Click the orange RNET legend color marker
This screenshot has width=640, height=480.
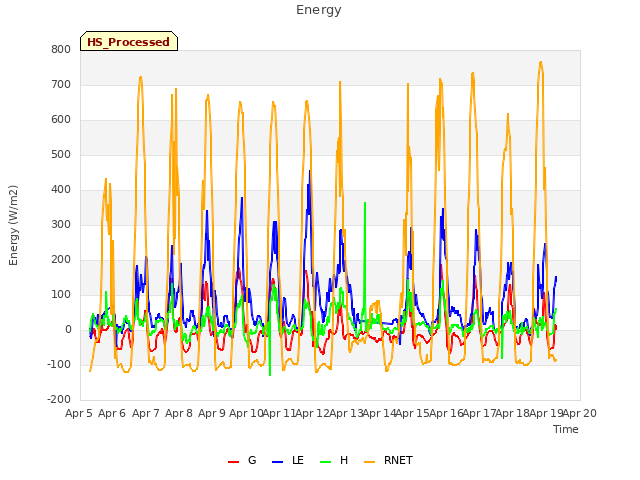tap(369, 462)
